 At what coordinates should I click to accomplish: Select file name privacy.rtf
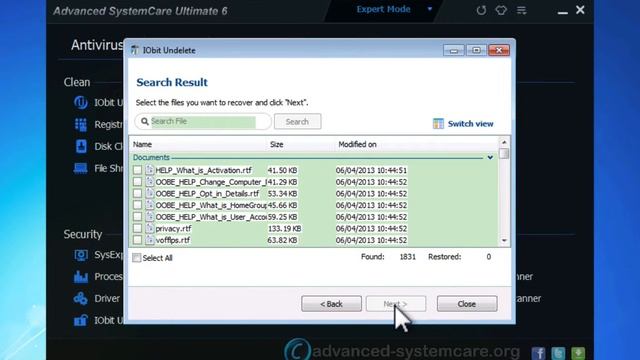click(173, 229)
